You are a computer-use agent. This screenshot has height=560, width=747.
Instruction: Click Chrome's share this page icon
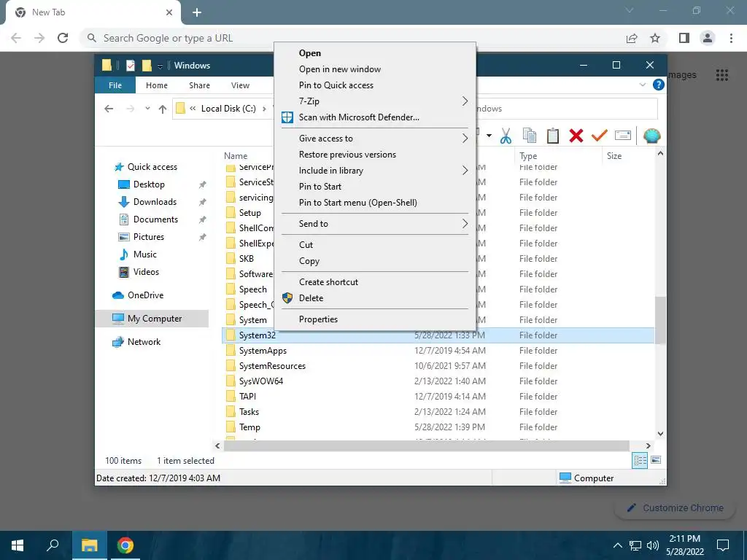632,38
